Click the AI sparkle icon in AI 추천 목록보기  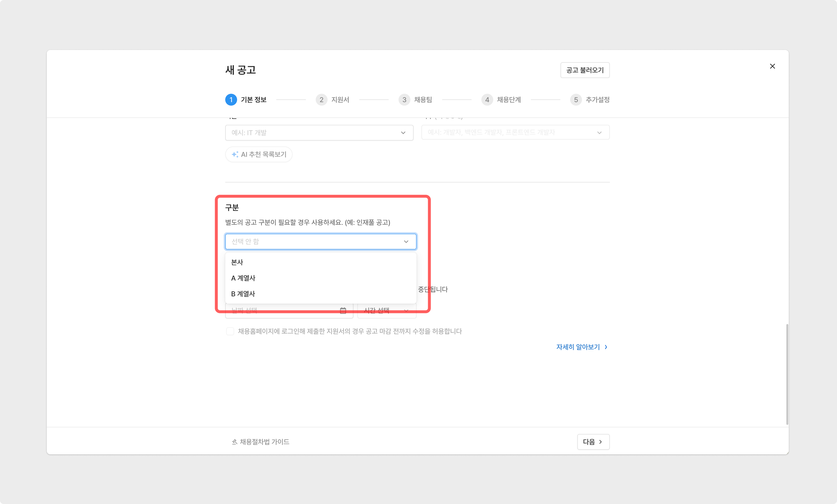(235, 154)
